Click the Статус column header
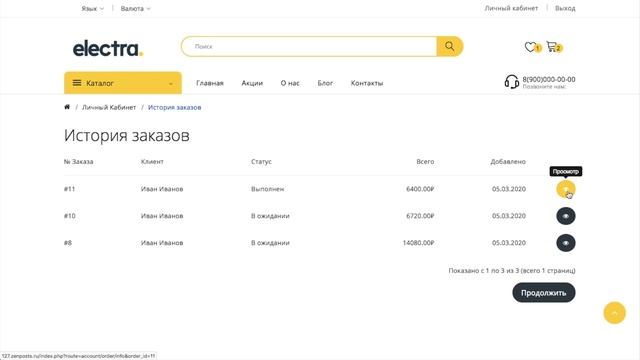The width and height of the screenshot is (640, 360). (x=261, y=162)
